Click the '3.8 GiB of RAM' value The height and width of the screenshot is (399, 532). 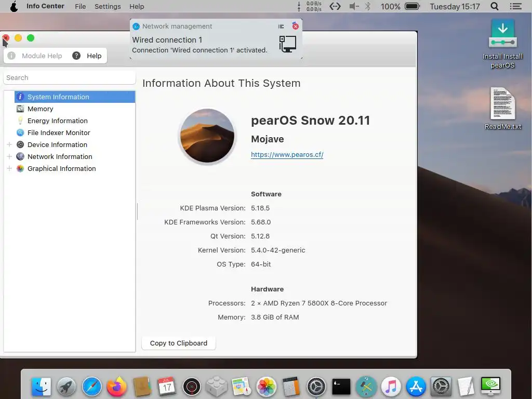click(x=275, y=317)
